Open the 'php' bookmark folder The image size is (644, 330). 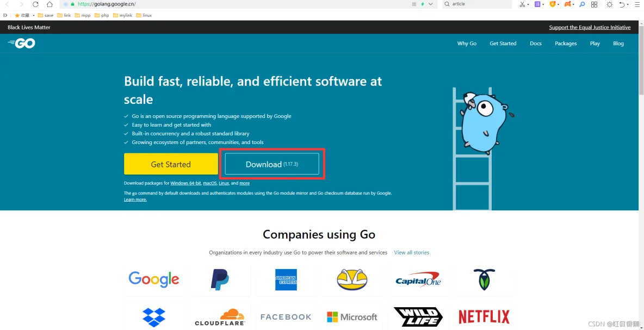point(102,15)
